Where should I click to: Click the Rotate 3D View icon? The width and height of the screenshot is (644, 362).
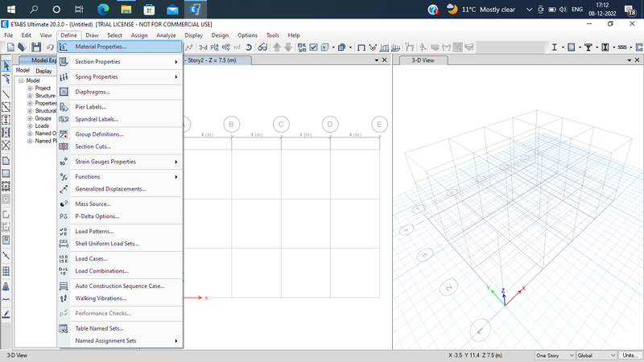tap(249, 47)
